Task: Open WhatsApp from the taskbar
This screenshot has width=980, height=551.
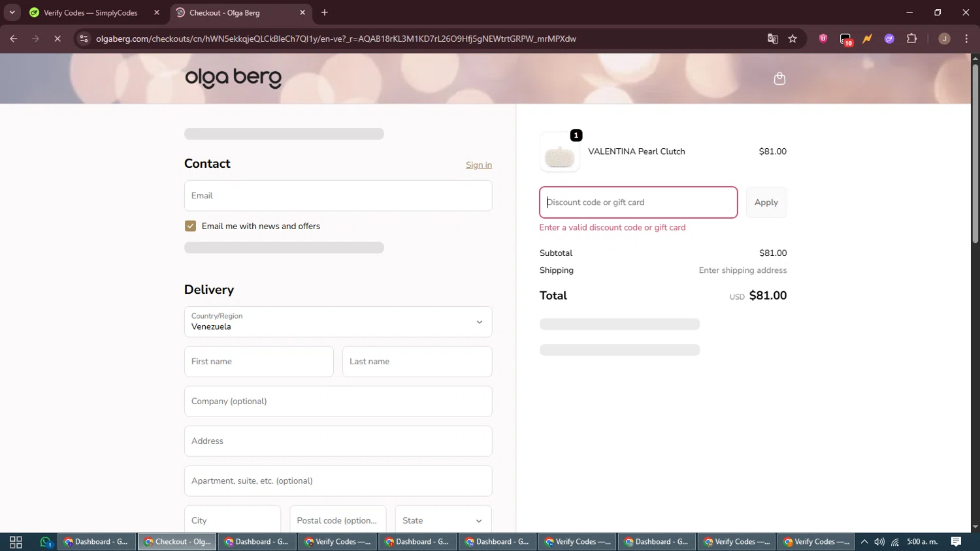Action: click(46, 542)
